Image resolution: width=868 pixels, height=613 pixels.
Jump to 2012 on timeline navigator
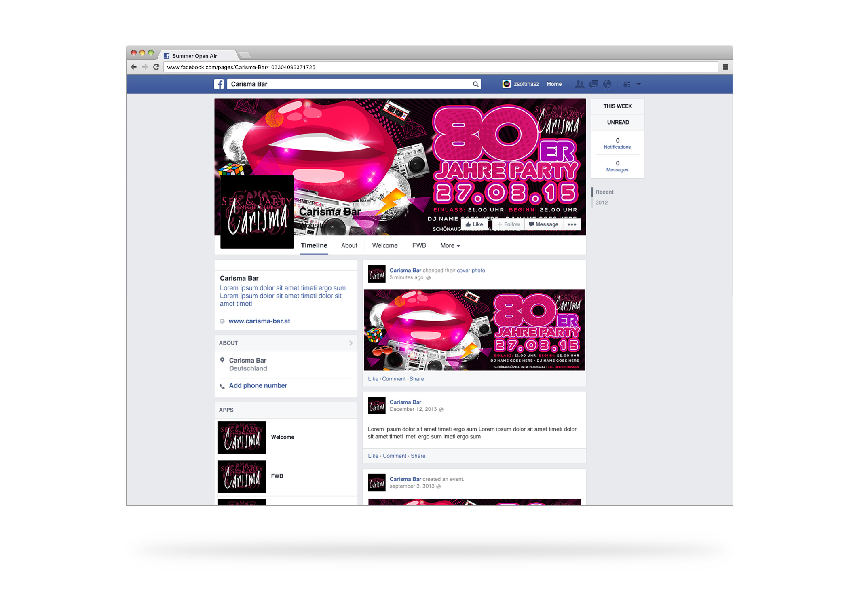point(601,203)
